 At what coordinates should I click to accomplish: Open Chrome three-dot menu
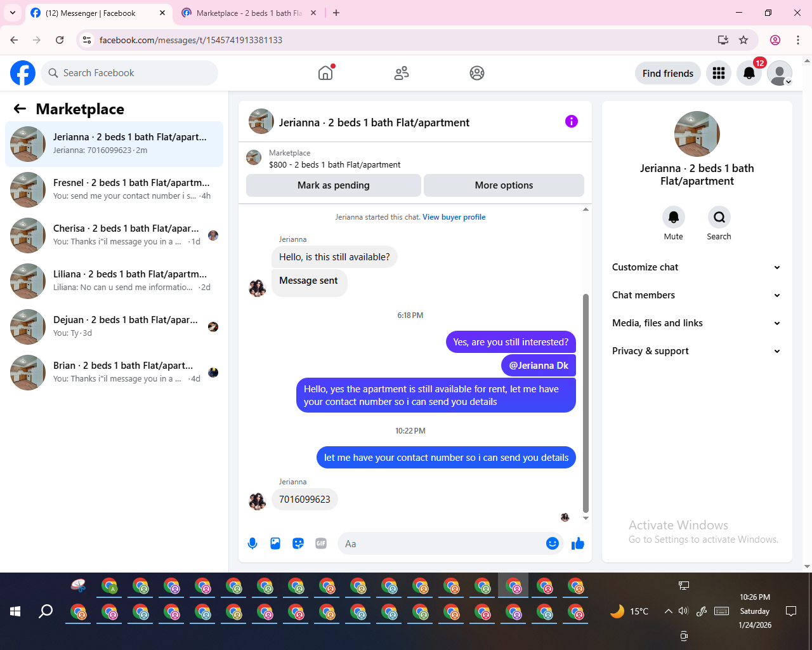click(798, 40)
